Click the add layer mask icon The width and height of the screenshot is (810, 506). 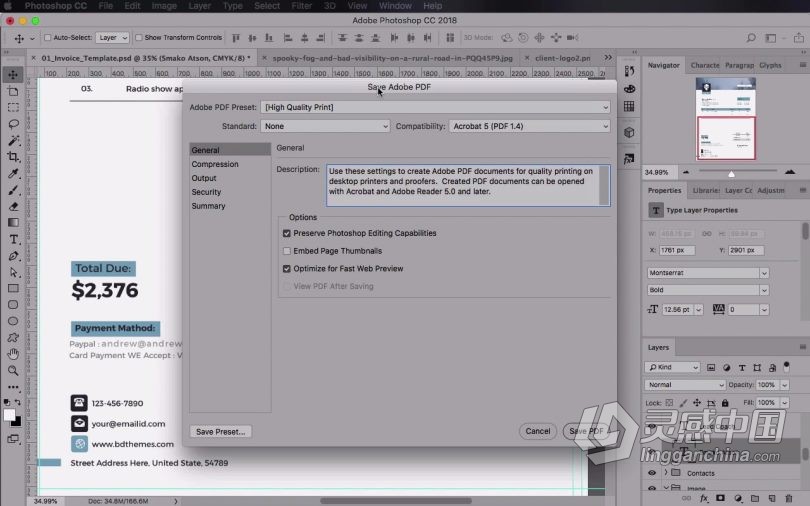tap(720, 498)
